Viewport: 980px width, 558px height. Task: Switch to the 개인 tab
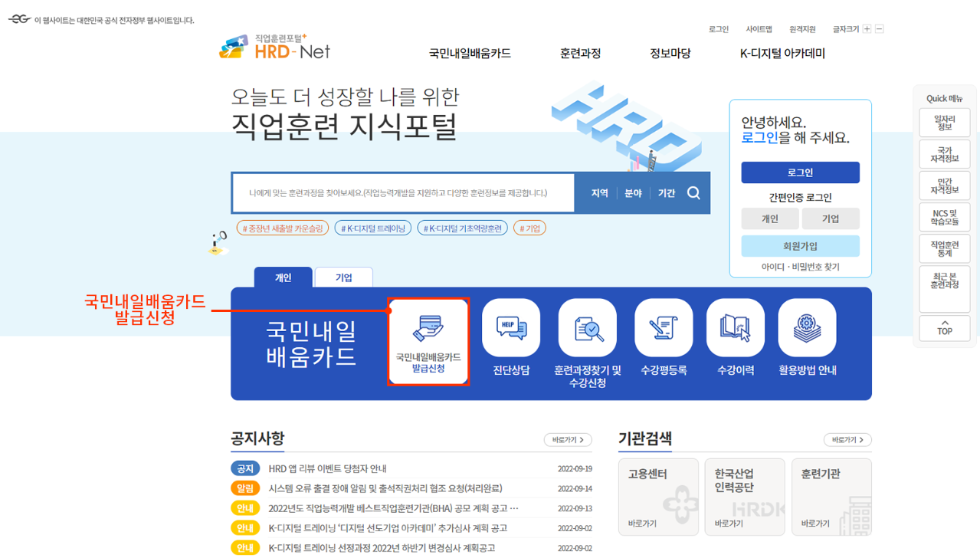tap(283, 277)
